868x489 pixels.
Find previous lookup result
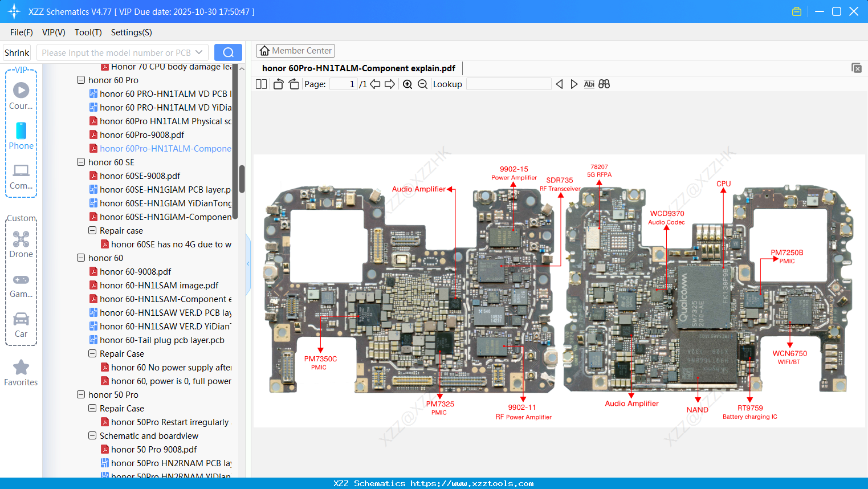click(x=559, y=84)
